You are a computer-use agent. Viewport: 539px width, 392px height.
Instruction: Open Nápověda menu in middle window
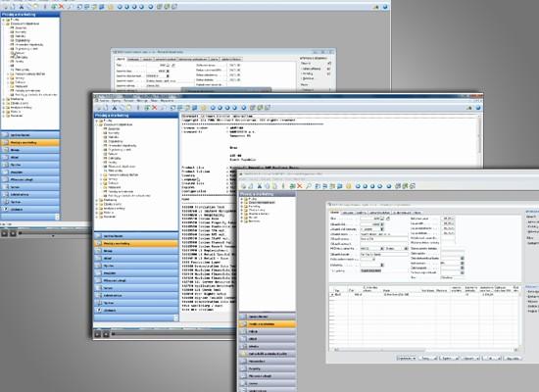(x=167, y=101)
